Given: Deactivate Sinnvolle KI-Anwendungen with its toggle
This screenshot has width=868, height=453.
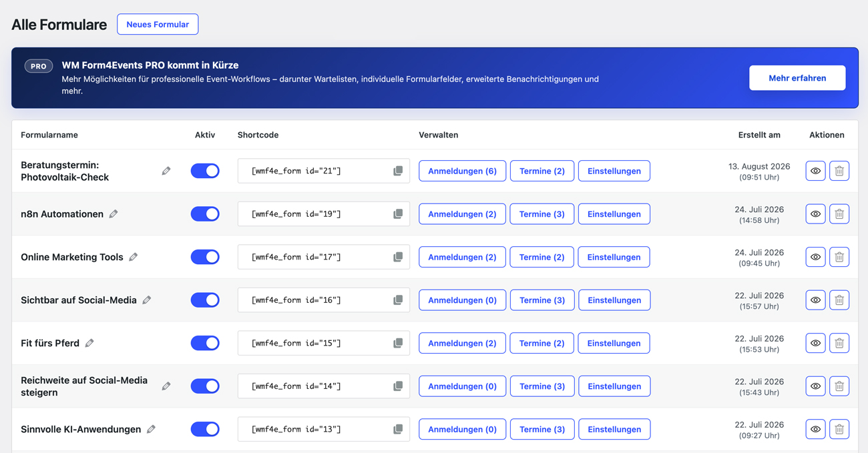Looking at the screenshot, I should pos(205,429).
